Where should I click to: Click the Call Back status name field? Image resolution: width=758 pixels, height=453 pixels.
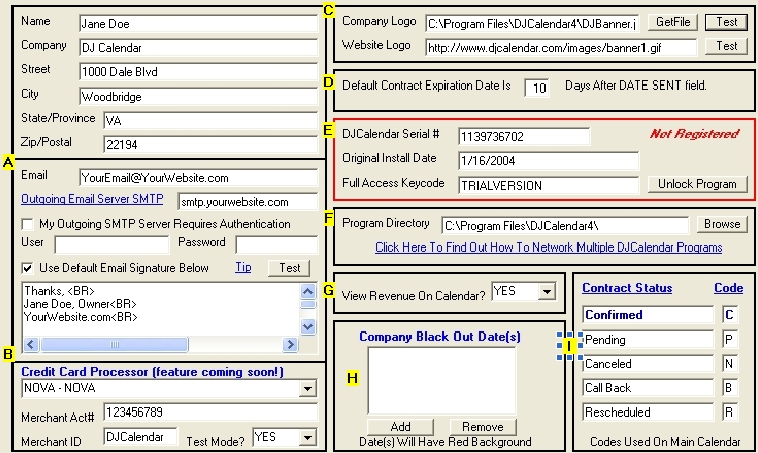(x=648, y=388)
